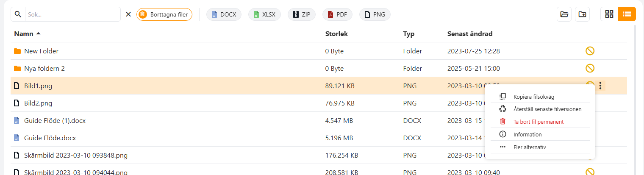Select the Bild1.png file name

tap(38, 86)
